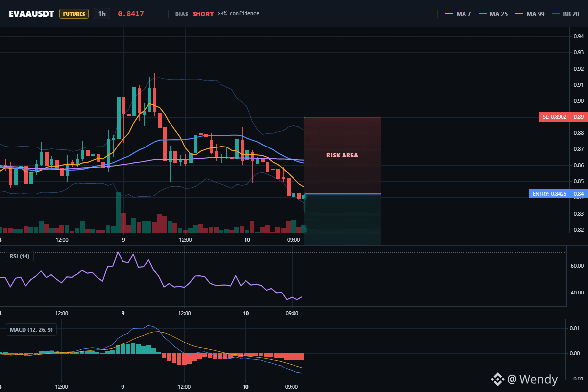The image size is (588, 392).
Task: Click the RISK AREA label
Action: coord(343,155)
